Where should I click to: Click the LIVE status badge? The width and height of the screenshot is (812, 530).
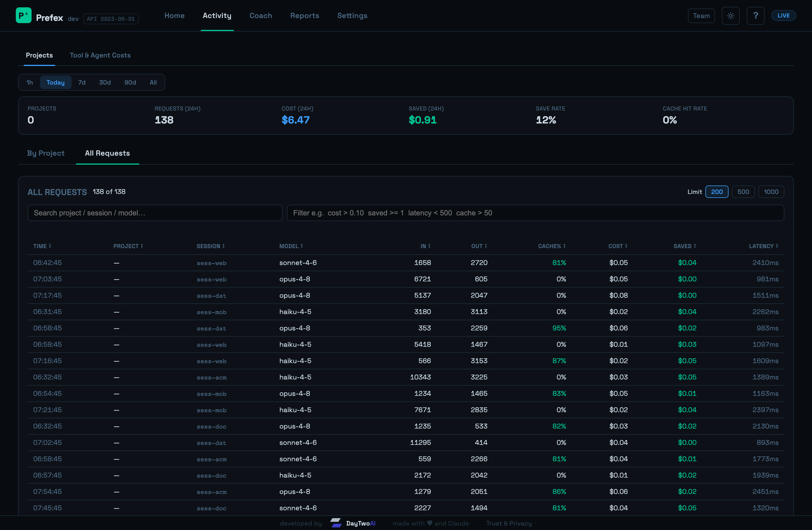783,15
